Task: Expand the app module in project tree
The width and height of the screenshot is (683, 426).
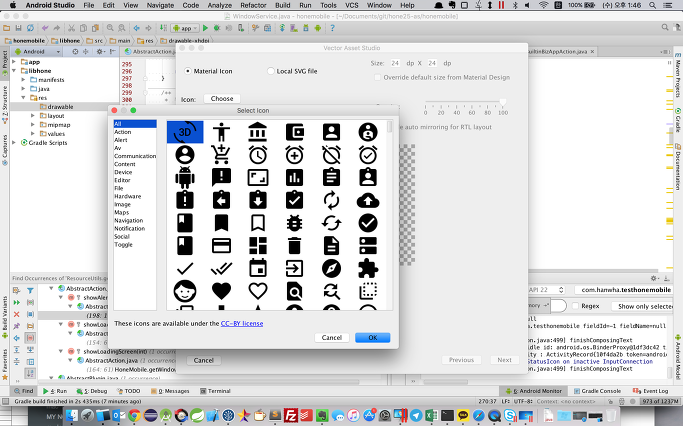Action: point(14,62)
